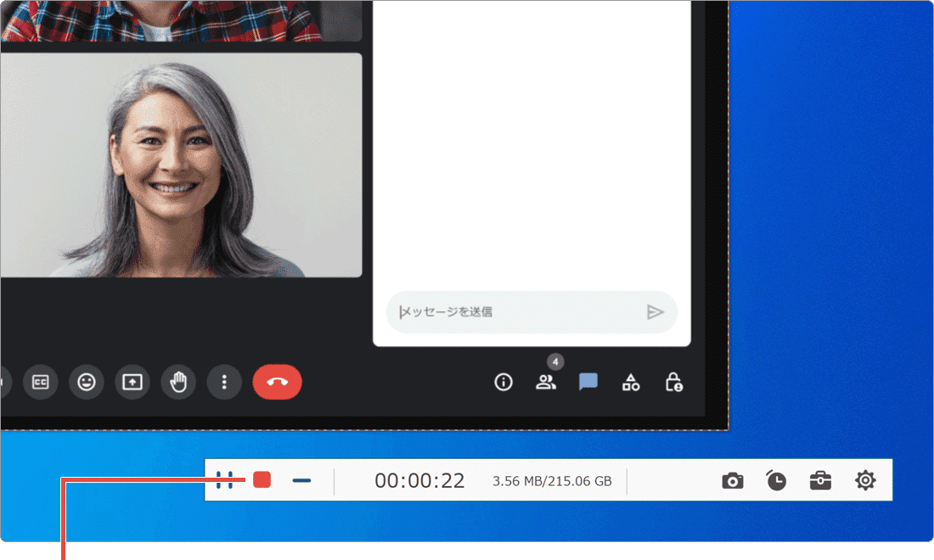Click the send message arrow

pyautogui.click(x=656, y=312)
